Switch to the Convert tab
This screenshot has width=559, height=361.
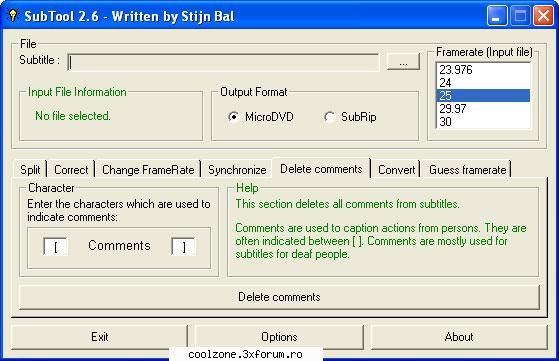click(396, 170)
